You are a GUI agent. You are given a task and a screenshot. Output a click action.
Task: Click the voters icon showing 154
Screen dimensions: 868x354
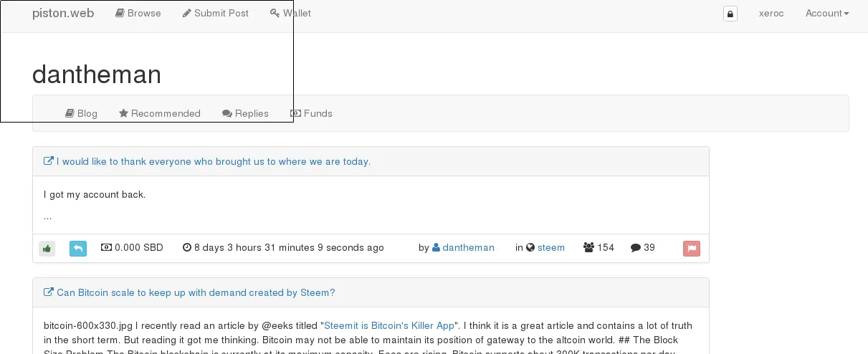click(x=589, y=247)
